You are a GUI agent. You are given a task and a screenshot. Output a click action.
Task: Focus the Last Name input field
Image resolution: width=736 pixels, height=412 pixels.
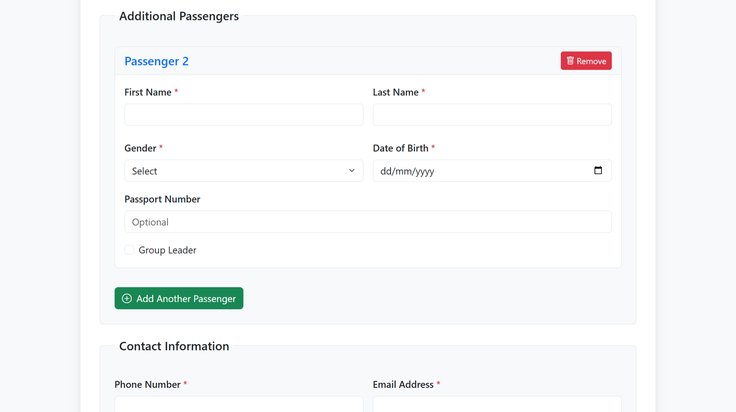(492, 114)
